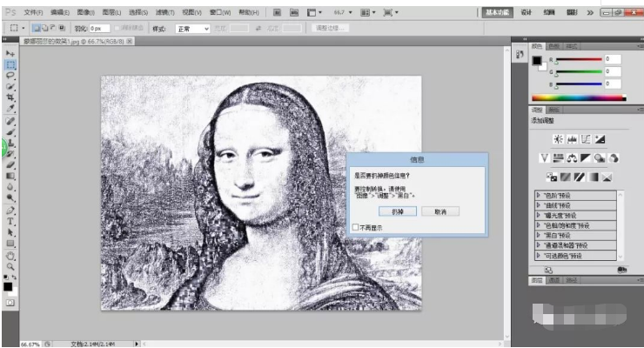Viewport: 644px width, 348px height.
Task: Expand the "曲线"预设 list row
Action: tap(575, 205)
